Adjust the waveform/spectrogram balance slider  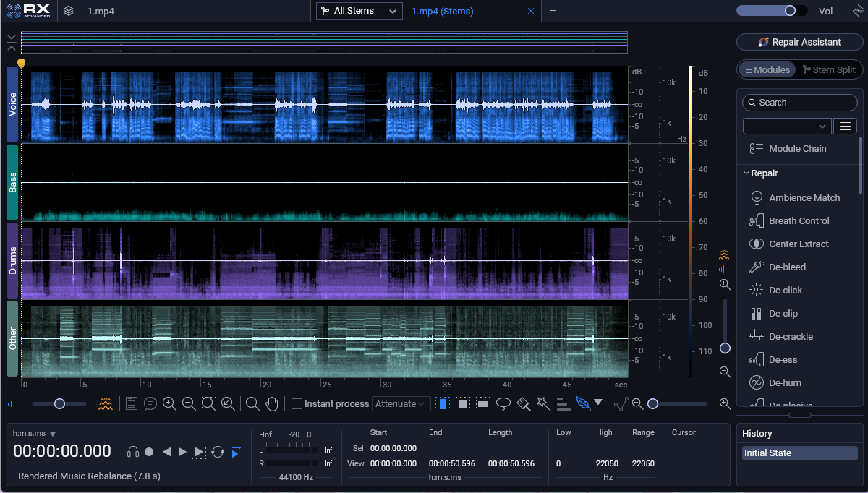[x=59, y=403]
